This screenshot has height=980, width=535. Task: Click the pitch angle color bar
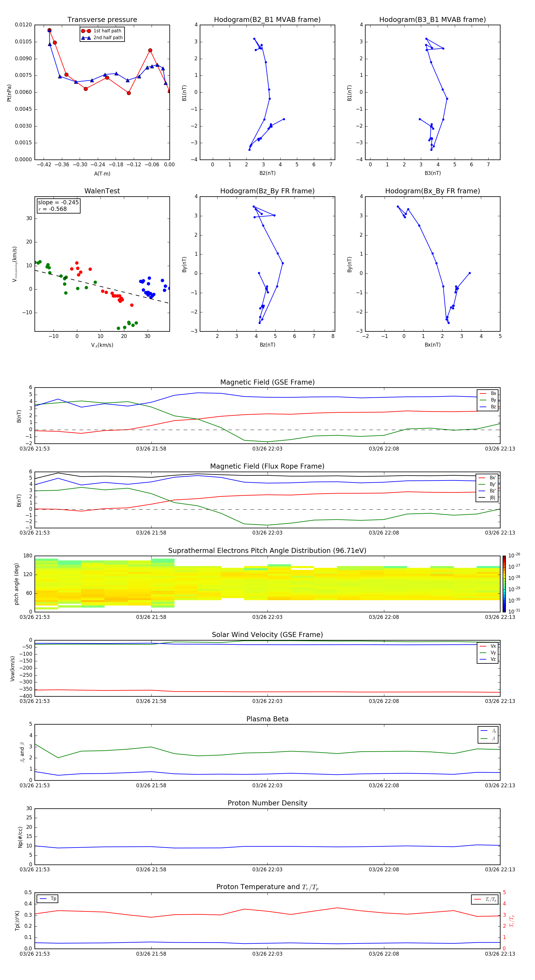coord(504,584)
